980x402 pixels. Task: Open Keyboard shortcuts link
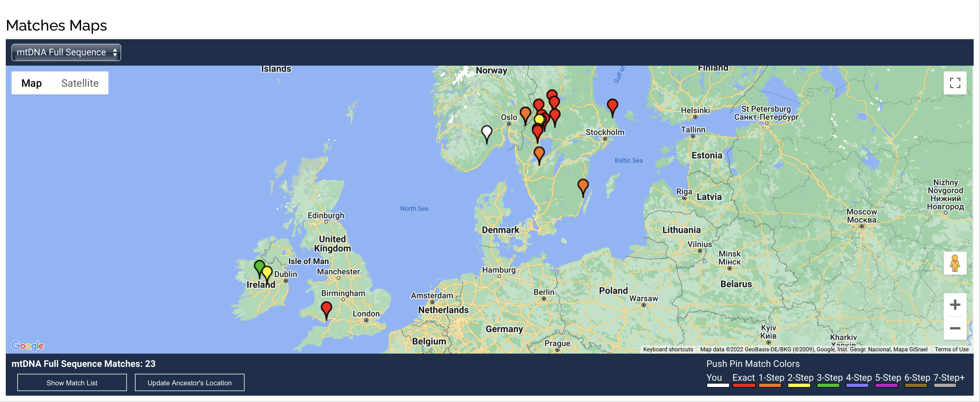coord(668,350)
